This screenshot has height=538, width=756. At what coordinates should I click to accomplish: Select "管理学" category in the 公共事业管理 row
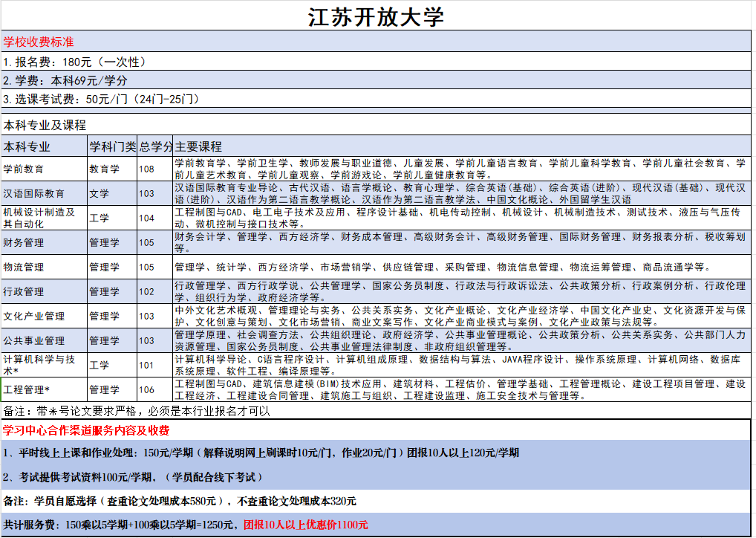(x=112, y=340)
